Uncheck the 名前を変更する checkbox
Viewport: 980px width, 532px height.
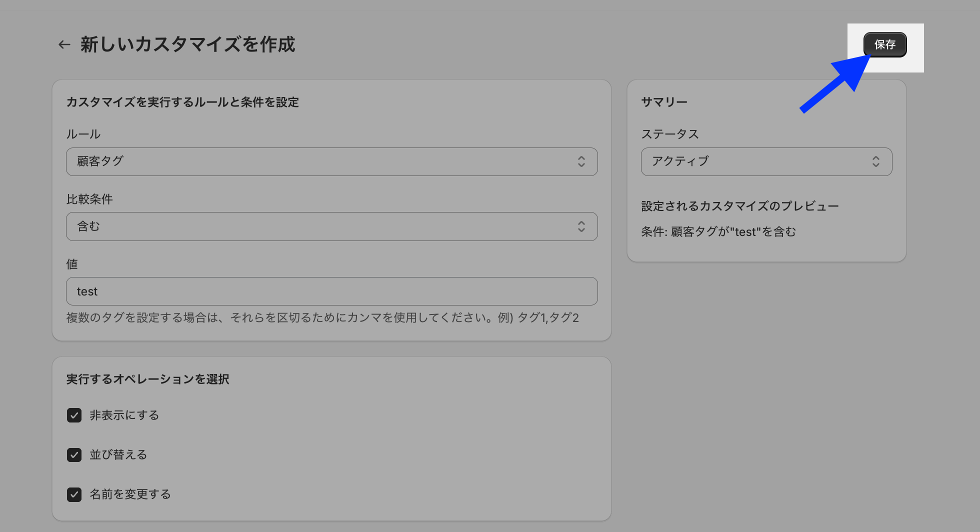pyautogui.click(x=74, y=494)
